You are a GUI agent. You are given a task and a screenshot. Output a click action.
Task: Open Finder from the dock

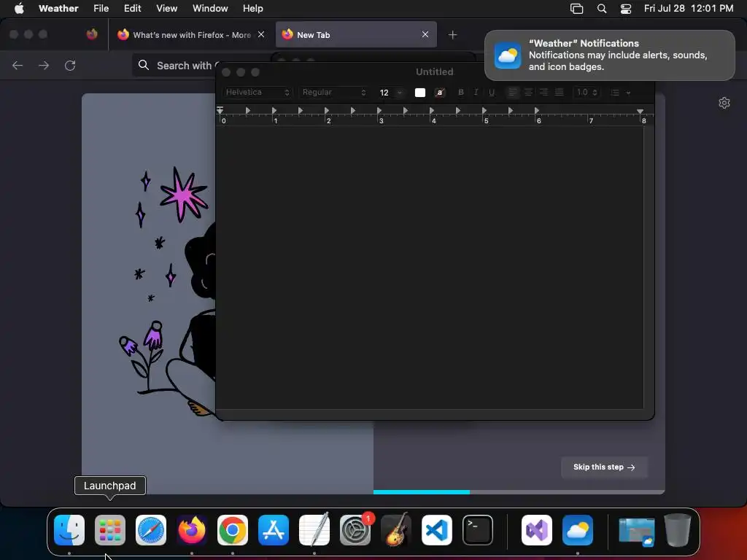click(69, 530)
